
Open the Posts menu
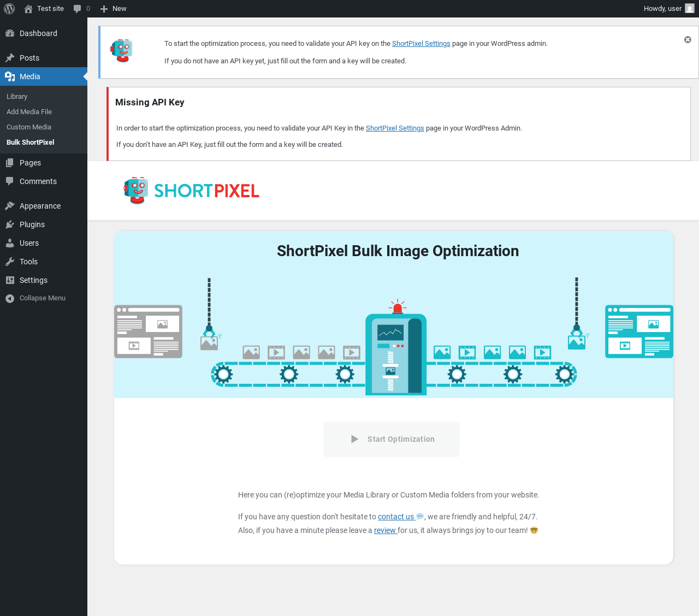[44, 58]
